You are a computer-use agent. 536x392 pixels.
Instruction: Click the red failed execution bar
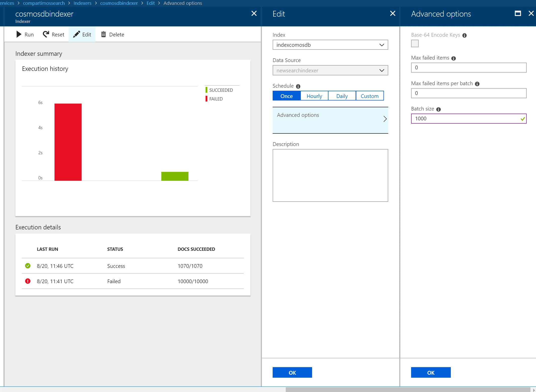(68, 142)
